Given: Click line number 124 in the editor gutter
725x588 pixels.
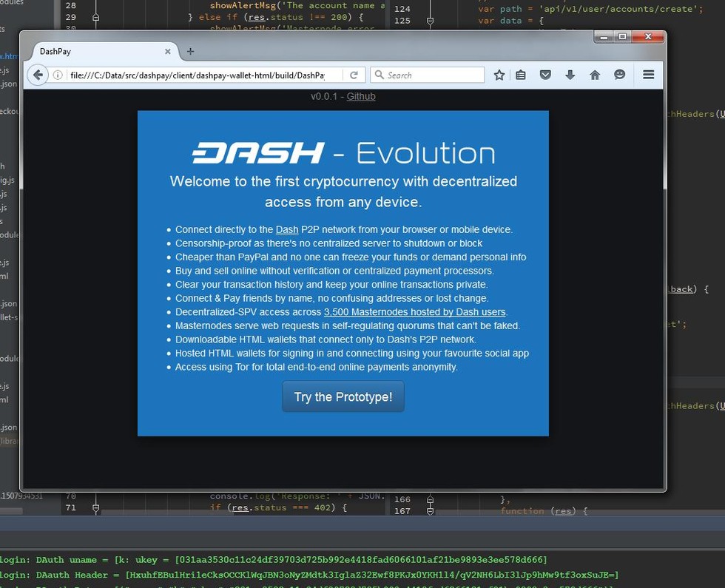Looking at the screenshot, I should [402, 9].
